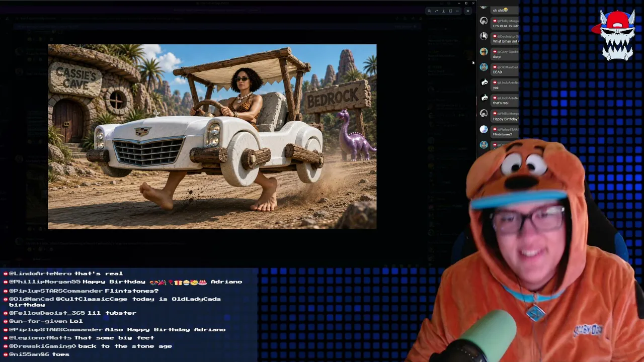Open the three-dots more options menu
644x362 pixels.
pos(457,11)
